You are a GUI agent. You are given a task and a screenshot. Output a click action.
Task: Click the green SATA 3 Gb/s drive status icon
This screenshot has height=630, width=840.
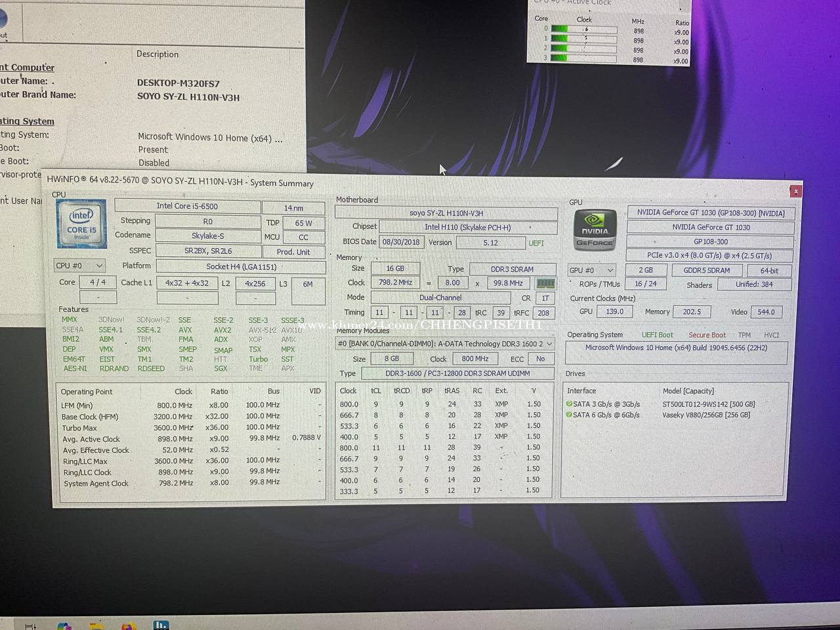point(569,404)
